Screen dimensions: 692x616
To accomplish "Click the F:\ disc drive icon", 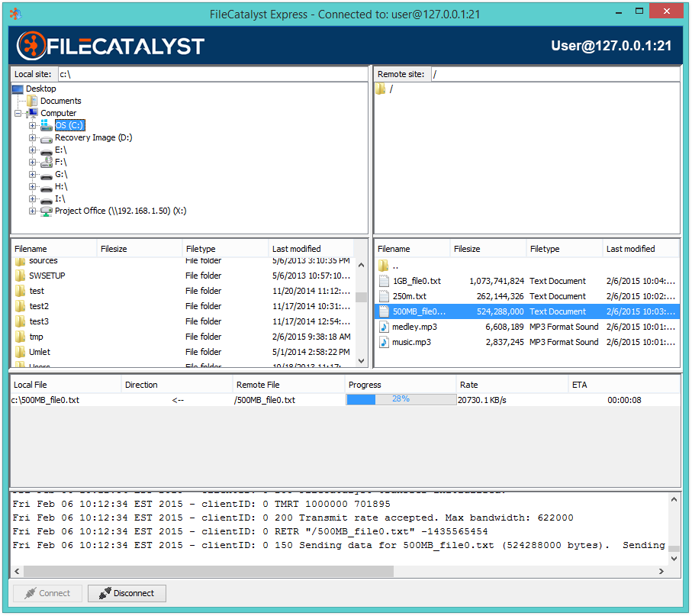I will [x=47, y=162].
